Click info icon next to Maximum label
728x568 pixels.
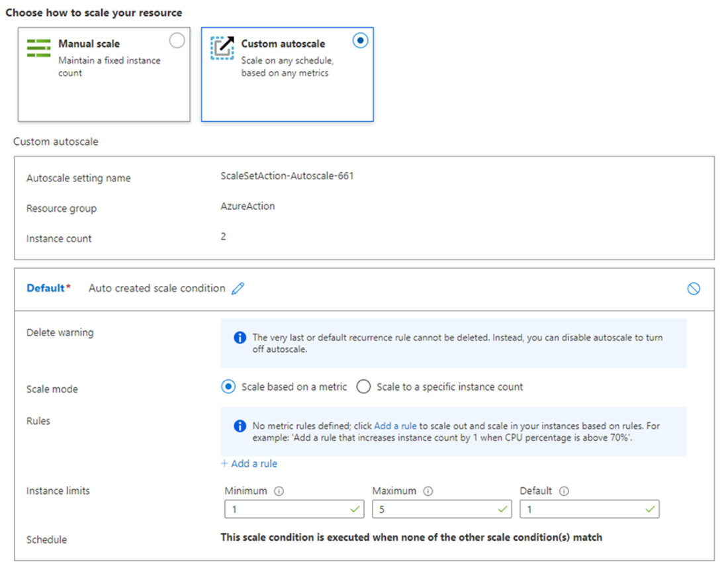pos(428,491)
